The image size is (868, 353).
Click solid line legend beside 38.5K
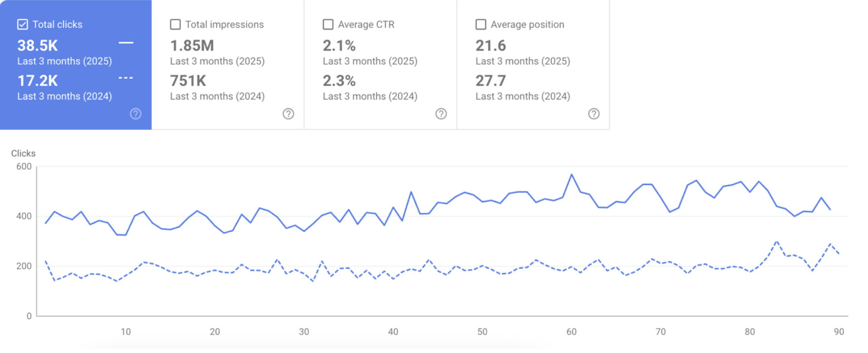click(126, 43)
